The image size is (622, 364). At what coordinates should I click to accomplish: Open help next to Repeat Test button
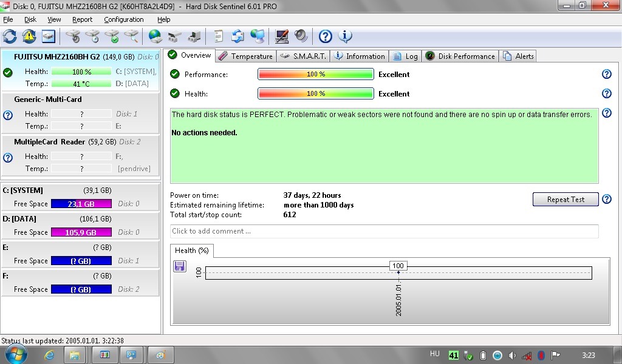(x=607, y=199)
